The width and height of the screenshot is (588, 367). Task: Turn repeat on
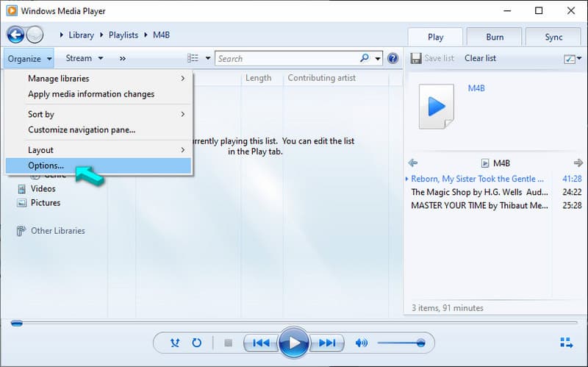[196, 343]
